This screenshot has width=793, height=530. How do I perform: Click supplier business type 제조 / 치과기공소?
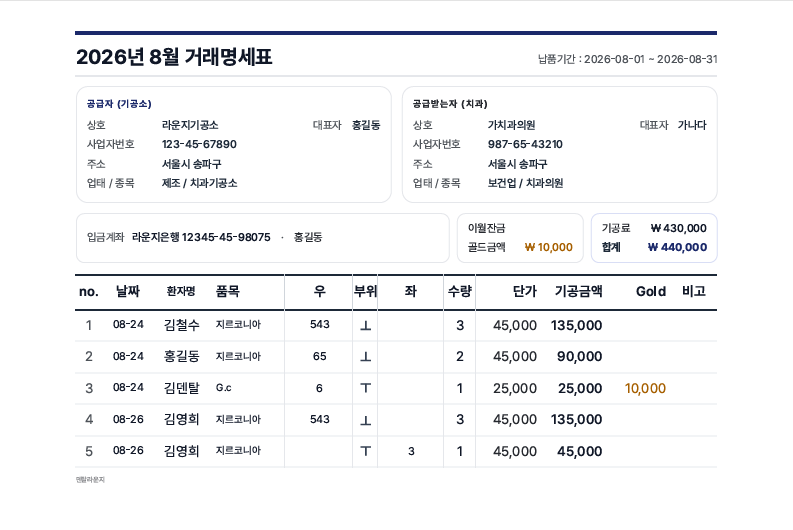pos(199,183)
